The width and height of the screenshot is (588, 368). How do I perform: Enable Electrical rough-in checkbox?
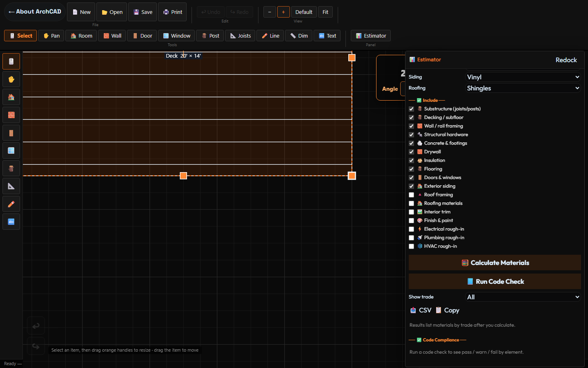(411, 229)
